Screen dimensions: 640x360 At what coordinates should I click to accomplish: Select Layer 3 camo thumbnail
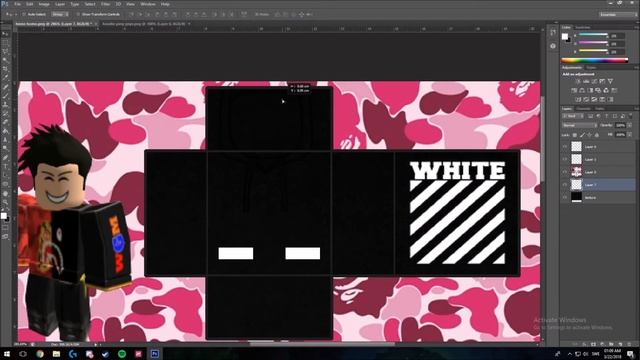(576, 172)
